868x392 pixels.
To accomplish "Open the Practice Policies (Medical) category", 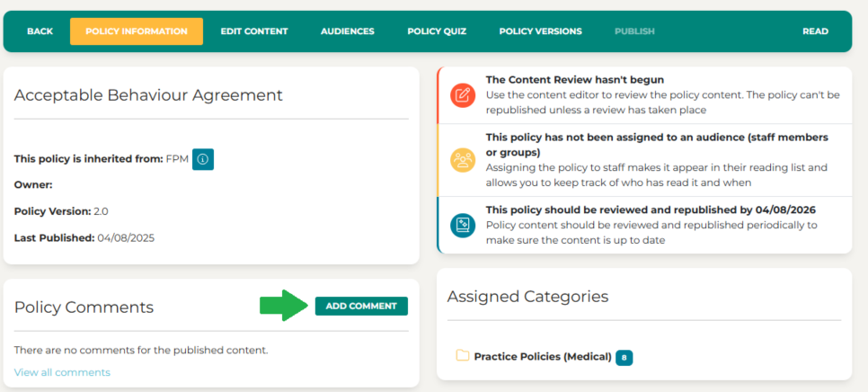I will point(543,357).
